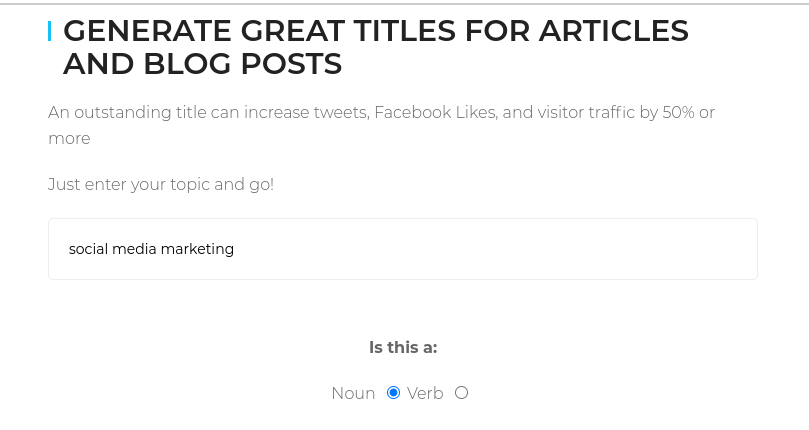809x430 pixels.
Task: Click the word 'social' in the topic field
Action: tap(87, 249)
